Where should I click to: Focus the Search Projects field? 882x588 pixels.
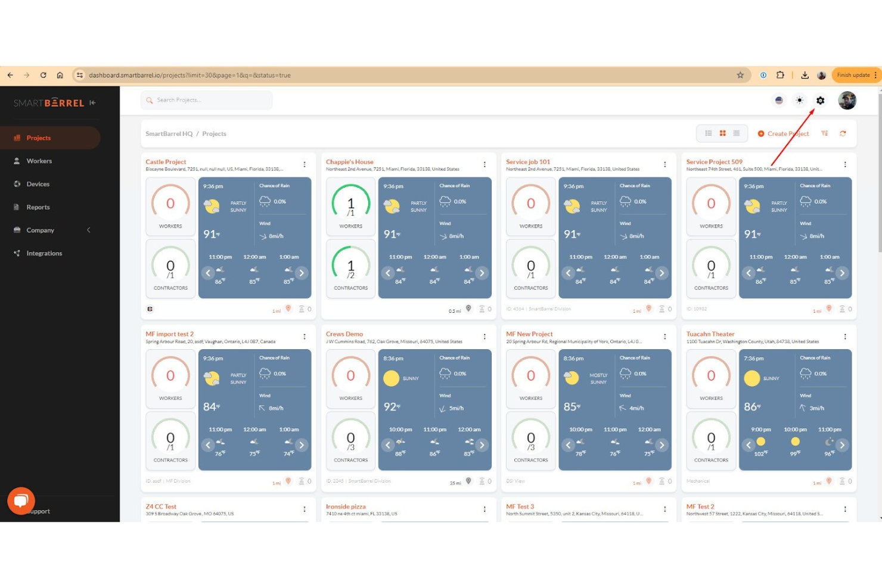tap(207, 100)
